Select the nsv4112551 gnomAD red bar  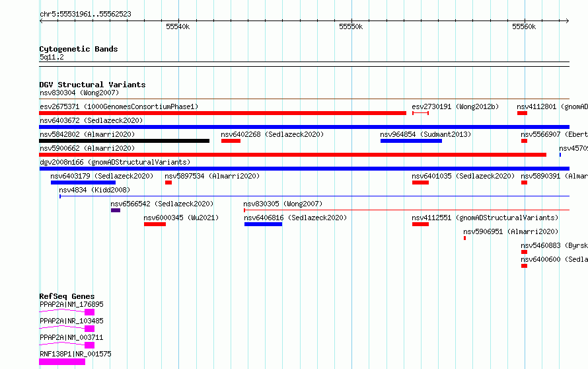420,224
